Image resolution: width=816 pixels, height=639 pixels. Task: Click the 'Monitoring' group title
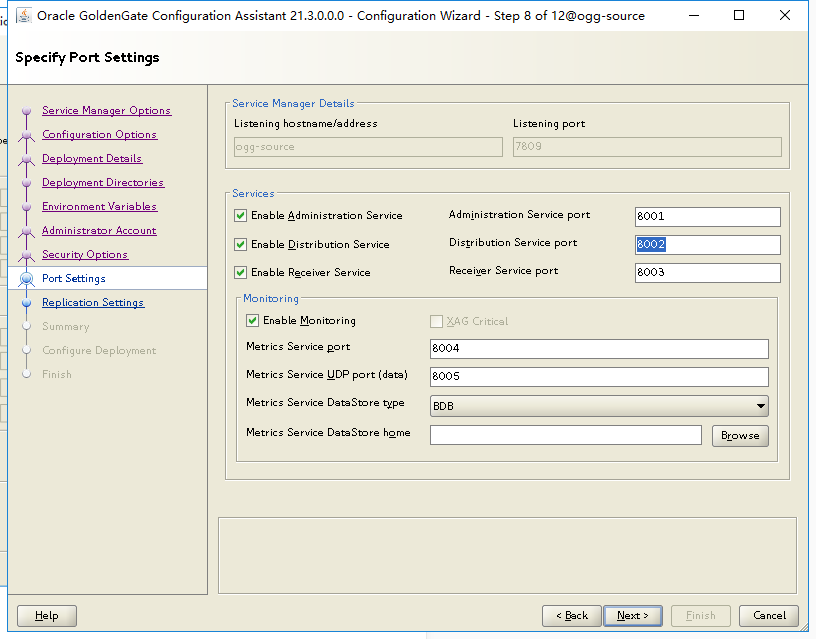tap(271, 299)
